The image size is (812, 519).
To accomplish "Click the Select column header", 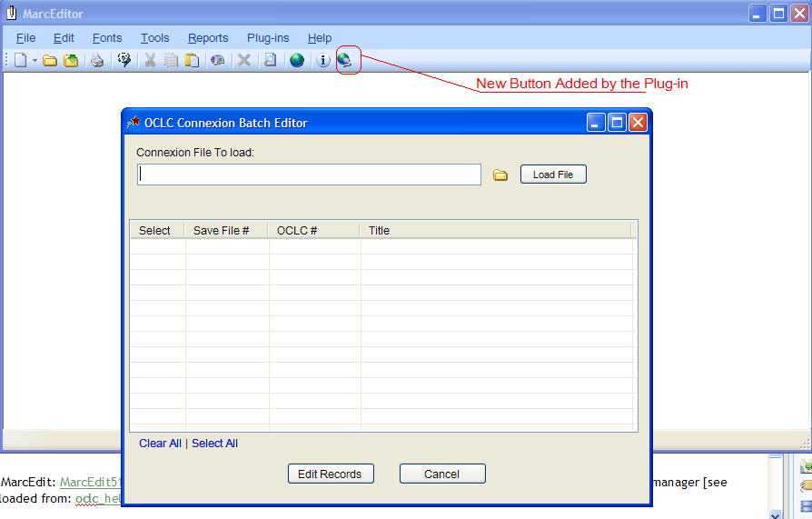I will (x=157, y=230).
